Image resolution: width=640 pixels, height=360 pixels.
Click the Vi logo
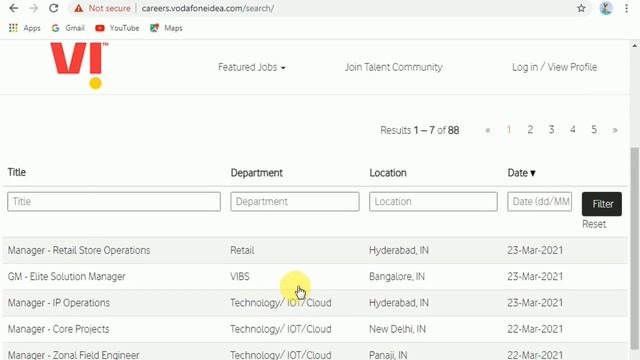pos(79,65)
